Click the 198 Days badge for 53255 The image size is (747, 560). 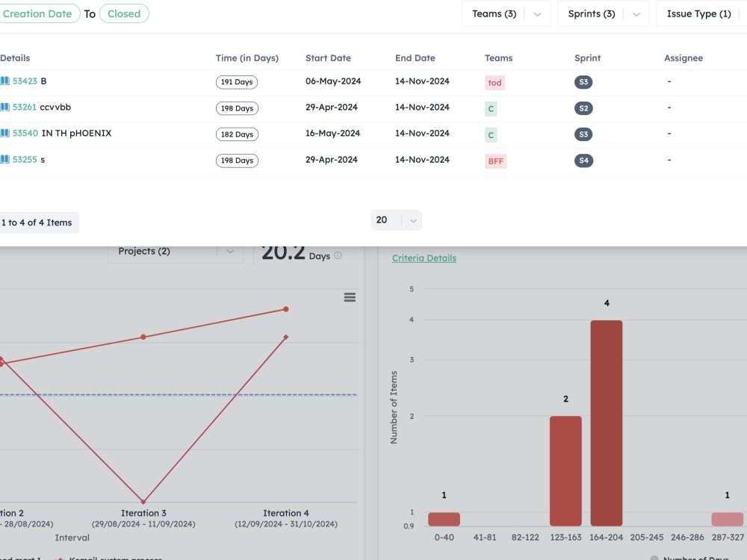237,161
